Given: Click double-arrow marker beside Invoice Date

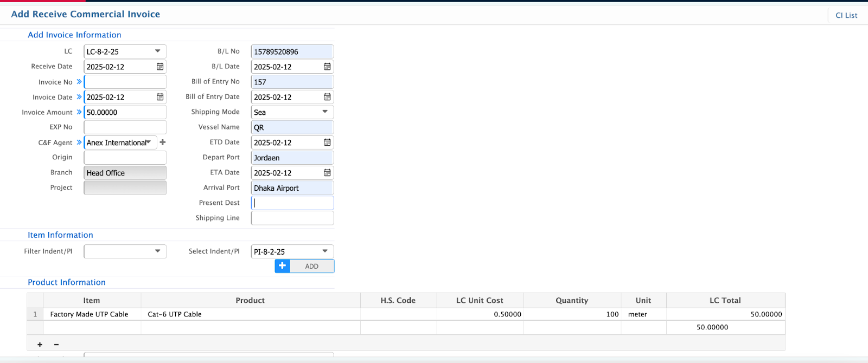Looking at the screenshot, I should point(79,97).
